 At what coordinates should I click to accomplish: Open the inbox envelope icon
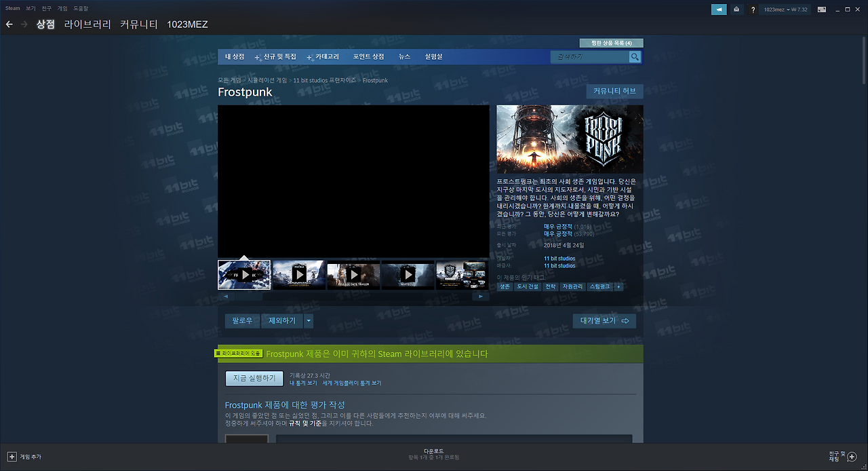(x=736, y=10)
